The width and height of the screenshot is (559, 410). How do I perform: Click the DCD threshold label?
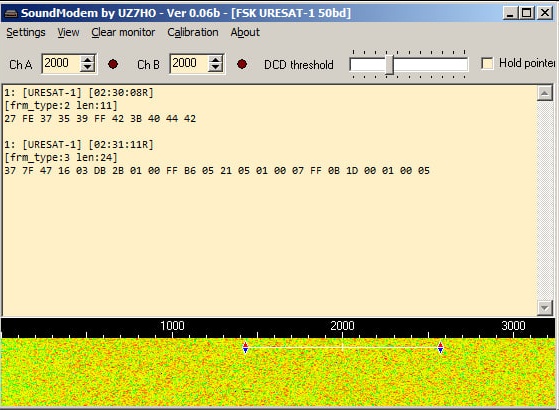click(299, 65)
